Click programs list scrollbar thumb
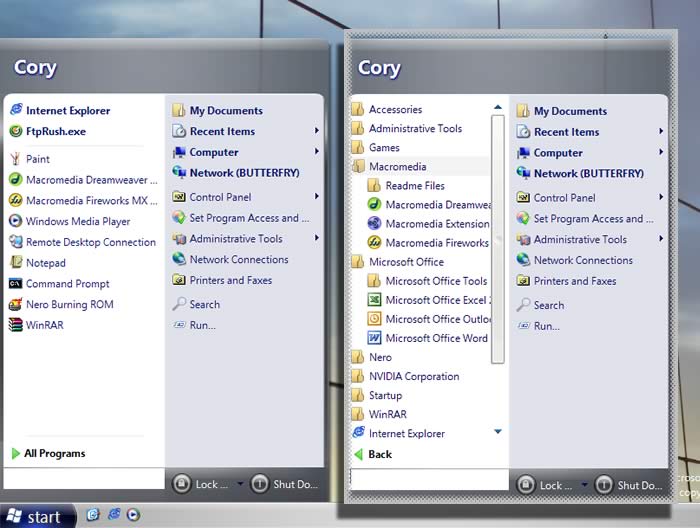The height and width of the screenshot is (528, 700). (x=498, y=239)
